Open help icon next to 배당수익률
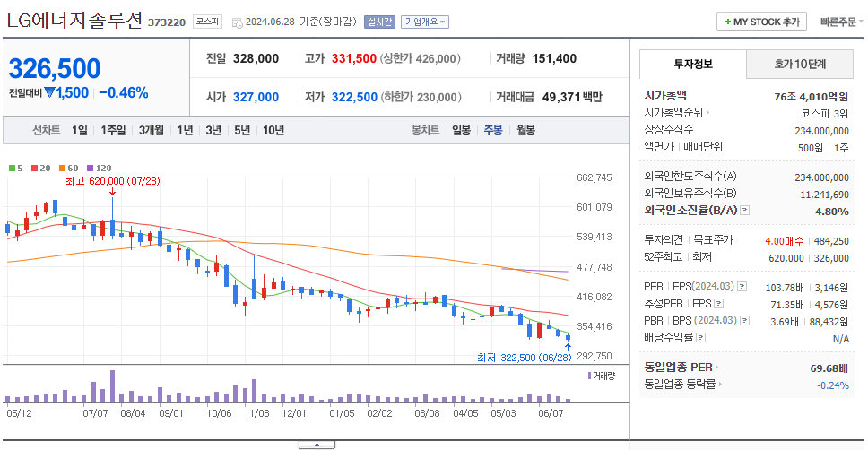 tap(701, 338)
